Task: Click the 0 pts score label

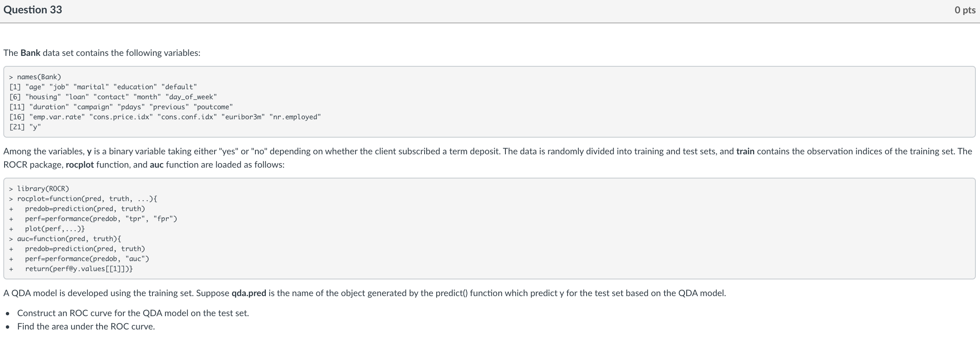Action: pyautogui.click(x=965, y=10)
